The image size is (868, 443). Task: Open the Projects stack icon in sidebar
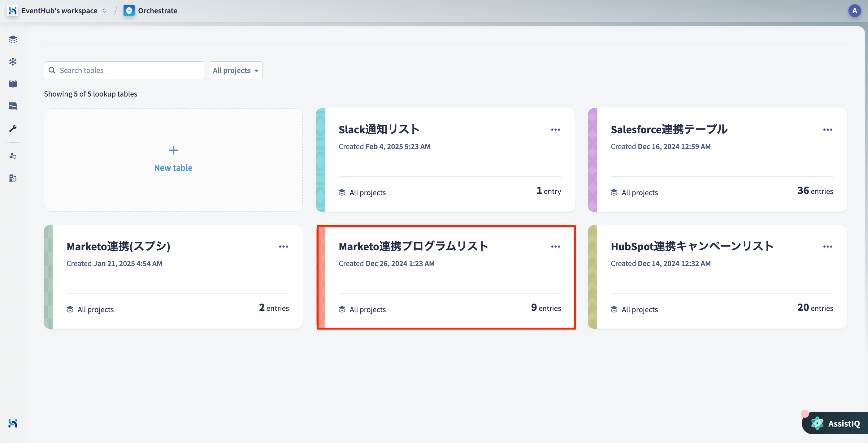pyautogui.click(x=13, y=39)
